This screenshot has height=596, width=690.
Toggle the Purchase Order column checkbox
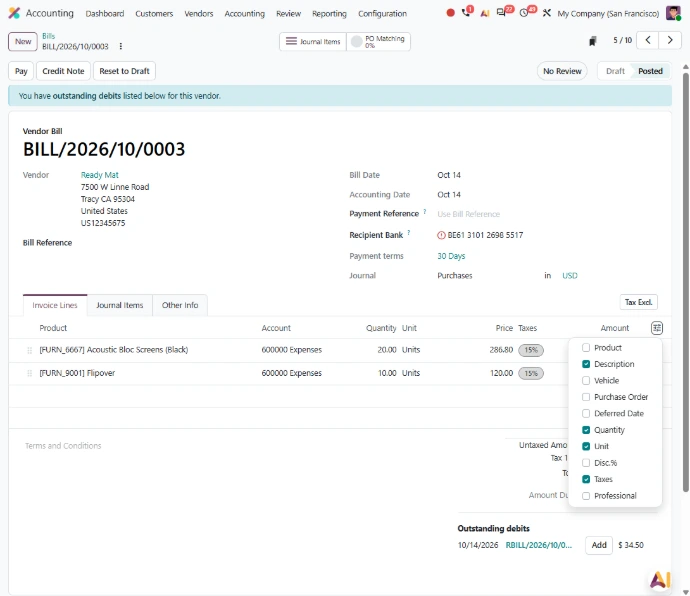pos(586,397)
